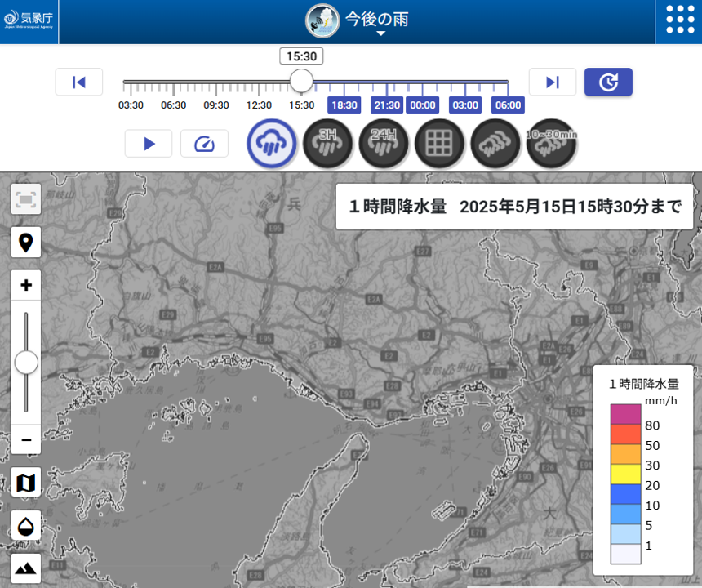
Task: Click the red 50-80 legend swatch
Action: click(625, 434)
